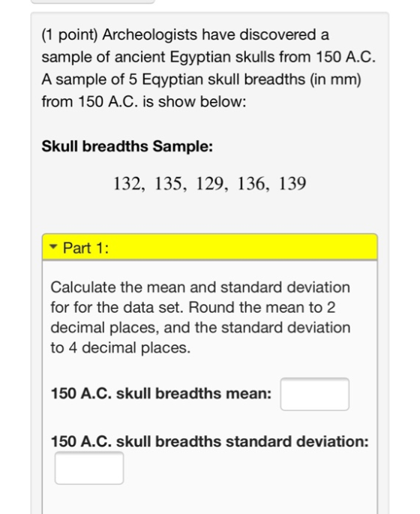Click the "A sample of 5 Eqyptian skull breadths" line
This screenshot has height=514, width=420.
(x=201, y=80)
